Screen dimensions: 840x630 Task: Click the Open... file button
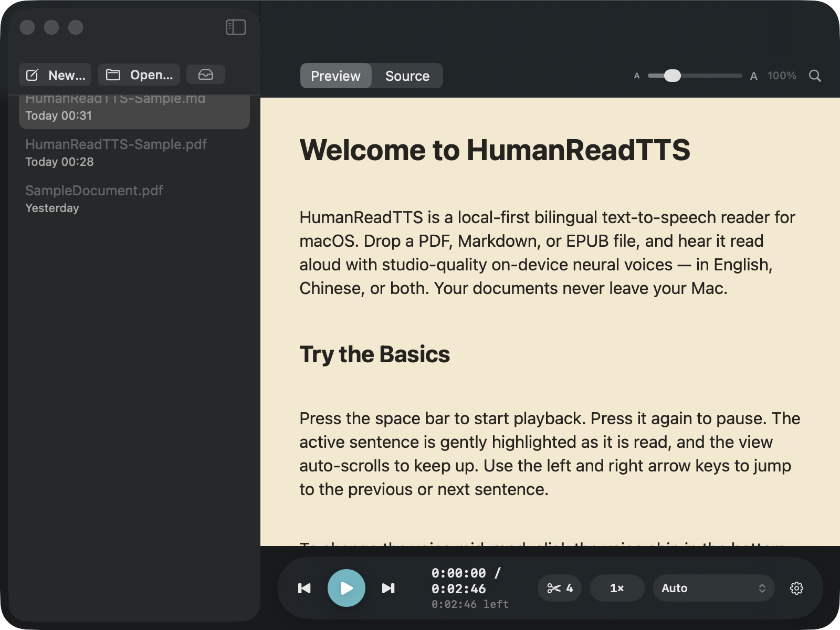139,75
